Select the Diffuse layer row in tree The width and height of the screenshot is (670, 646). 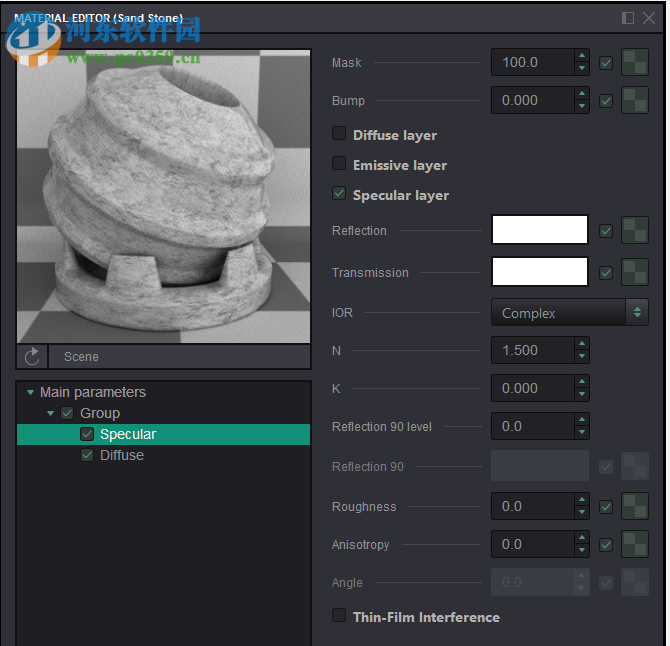point(163,455)
